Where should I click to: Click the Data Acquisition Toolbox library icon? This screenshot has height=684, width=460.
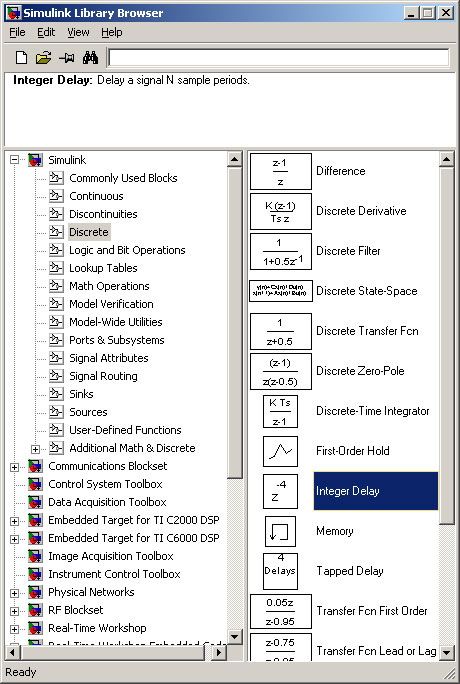tap(35, 502)
